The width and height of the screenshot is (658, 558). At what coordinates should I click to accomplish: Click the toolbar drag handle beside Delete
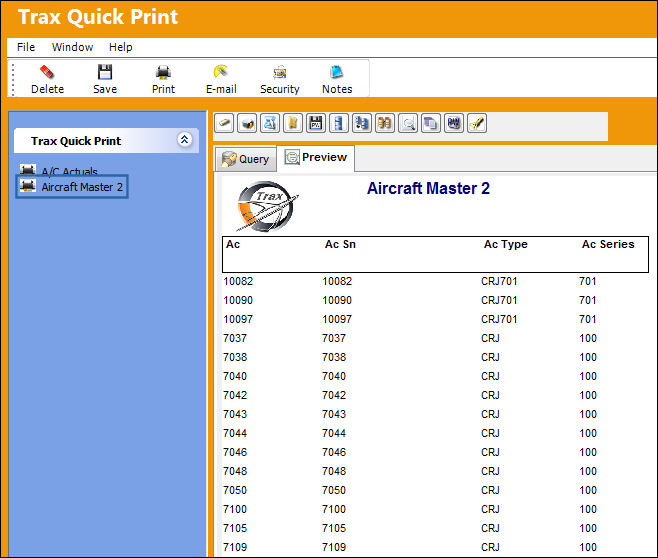(13, 79)
